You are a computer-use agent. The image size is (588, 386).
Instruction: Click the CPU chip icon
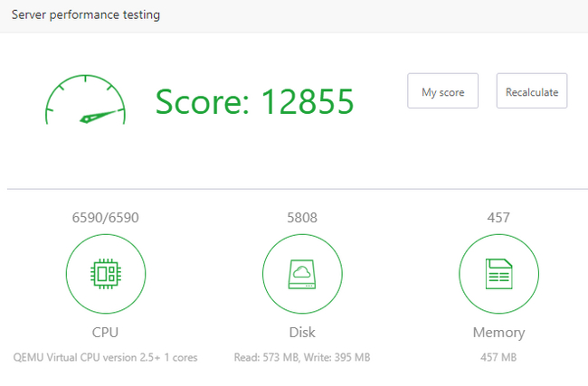(106, 274)
